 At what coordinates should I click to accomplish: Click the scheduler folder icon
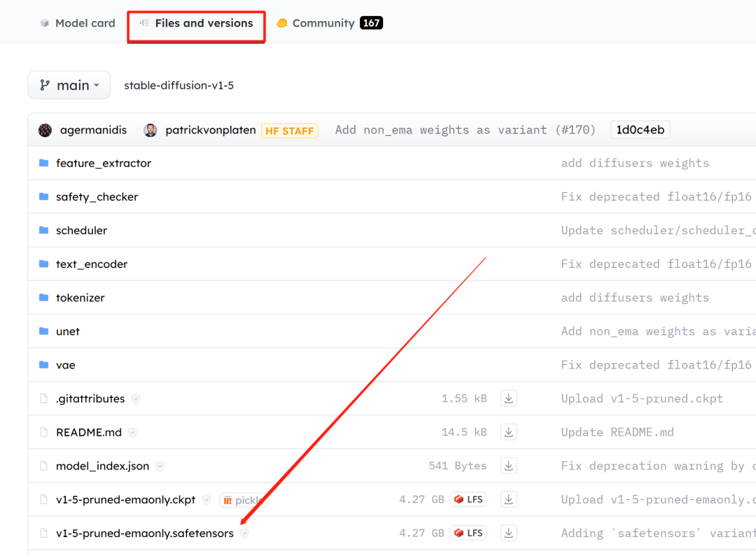point(44,230)
